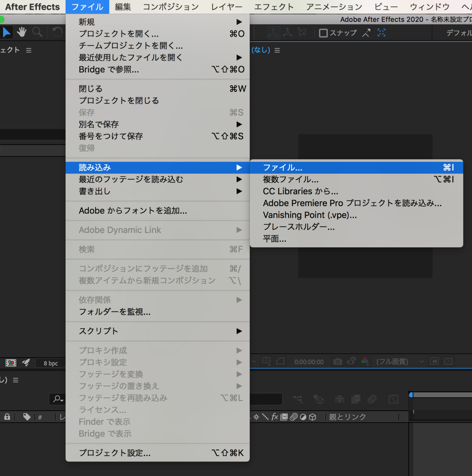Click the draft 3D icon in timeline
Image resolution: width=472 pixels, height=476 pixels.
point(318,399)
